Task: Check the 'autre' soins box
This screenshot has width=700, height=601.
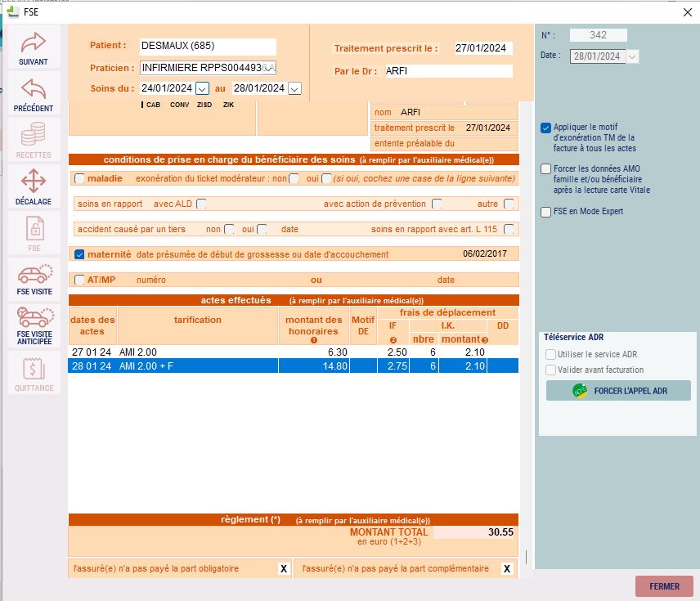Action: pyautogui.click(x=509, y=204)
